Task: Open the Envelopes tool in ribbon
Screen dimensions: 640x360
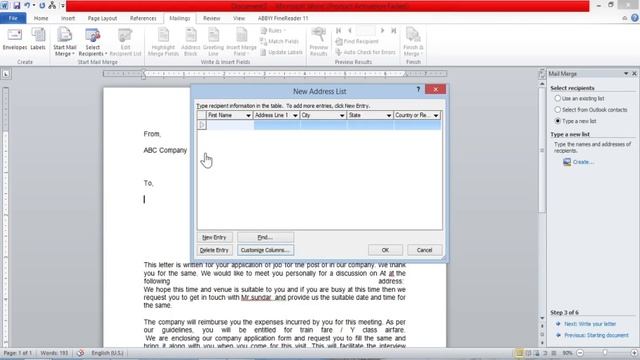Action: coord(15,40)
